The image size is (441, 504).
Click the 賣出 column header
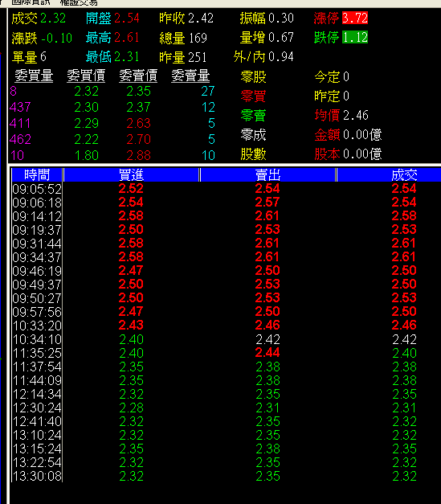pos(267,174)
